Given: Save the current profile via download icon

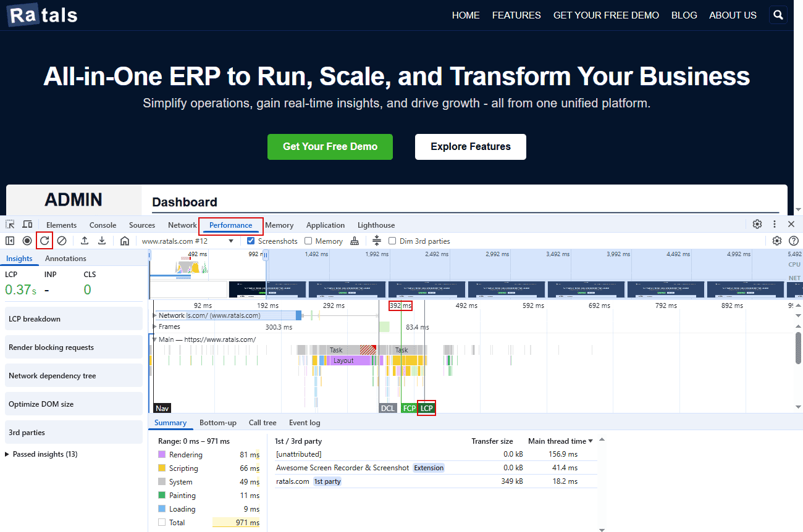Looking at the screenshot, I should (x=101, y=241).
